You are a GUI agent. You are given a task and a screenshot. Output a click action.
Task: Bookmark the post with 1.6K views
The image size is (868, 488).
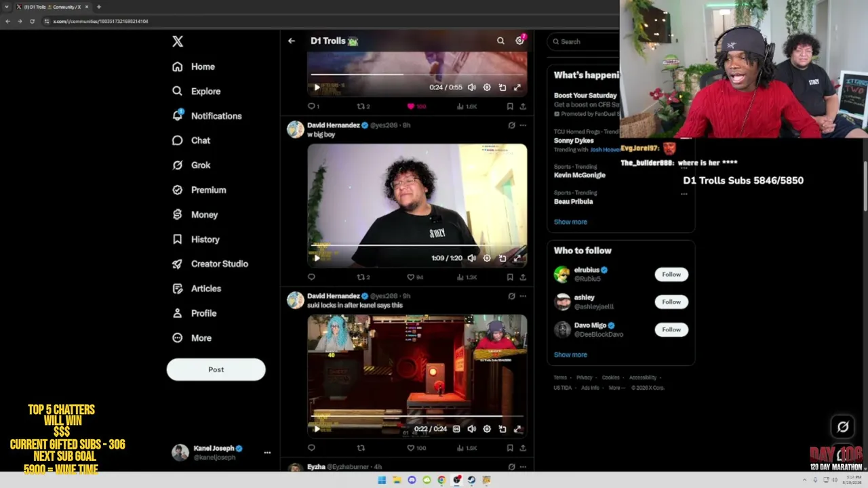point(510,106)
